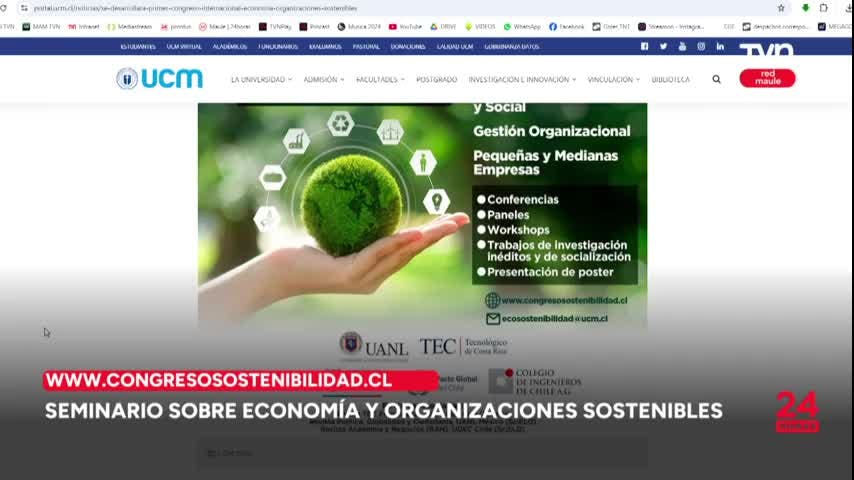This screenshot has height=480, width=854.
Task: Open the Facebook bookmark
Action: pyautogui.click(x=566, y=27)
